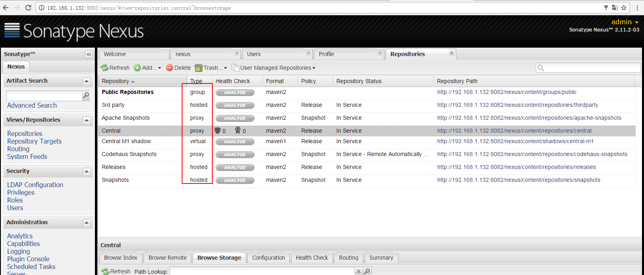Click the repository filter search box
Screen dimensions: 644x275
click(x=588, y=68)
